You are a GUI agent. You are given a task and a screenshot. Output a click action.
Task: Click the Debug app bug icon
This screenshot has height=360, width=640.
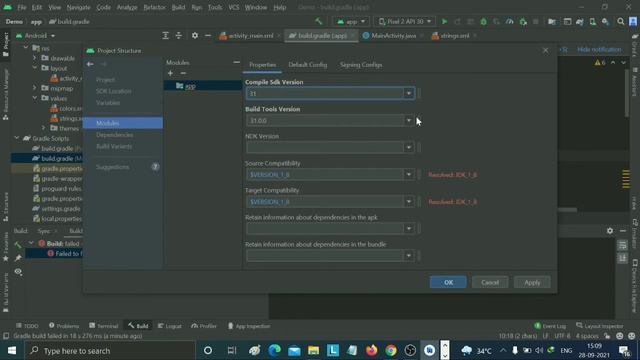tap(483, 22)
